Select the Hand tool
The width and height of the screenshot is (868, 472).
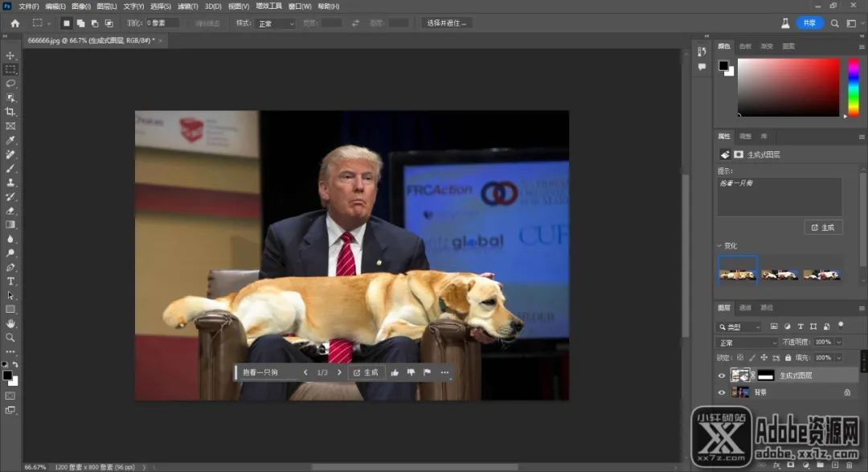pyautogui.click(x=10, y=323)
